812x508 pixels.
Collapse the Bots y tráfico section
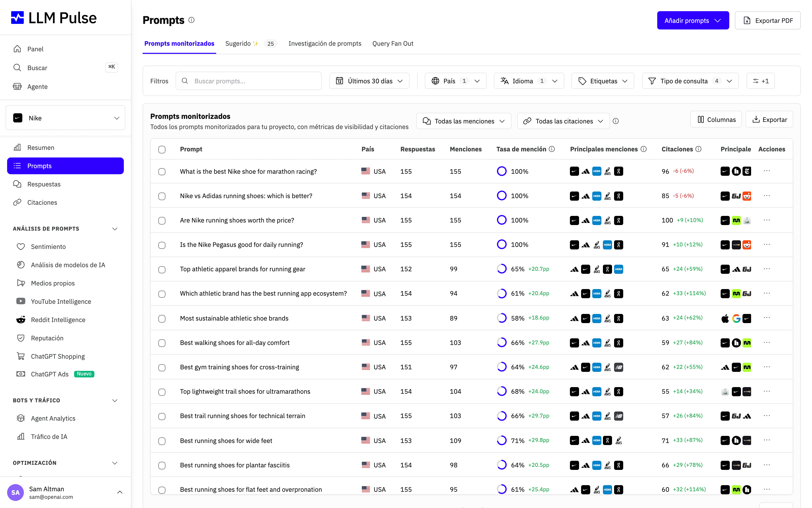(115, 401)
